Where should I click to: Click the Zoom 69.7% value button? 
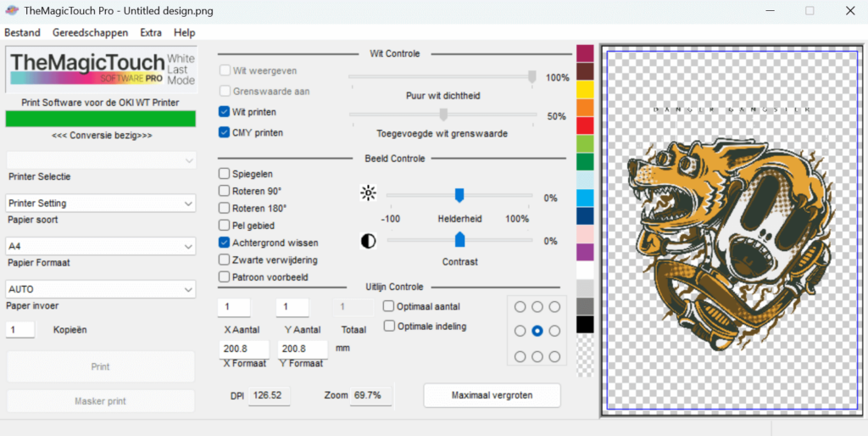[371, 395]
